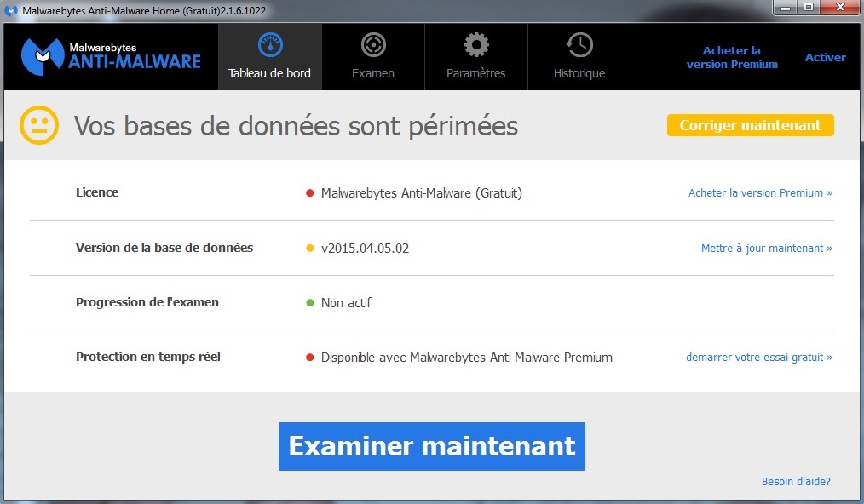Click the Activer link

[825, 57]
